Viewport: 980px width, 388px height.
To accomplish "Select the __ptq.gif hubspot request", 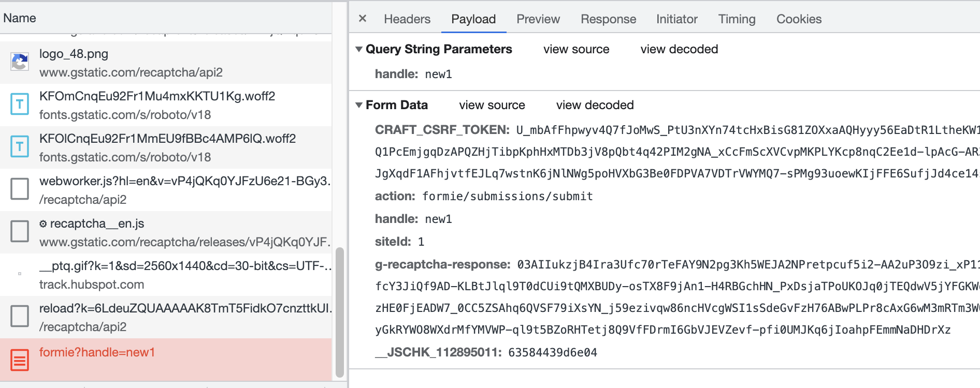I will point(166,275).
